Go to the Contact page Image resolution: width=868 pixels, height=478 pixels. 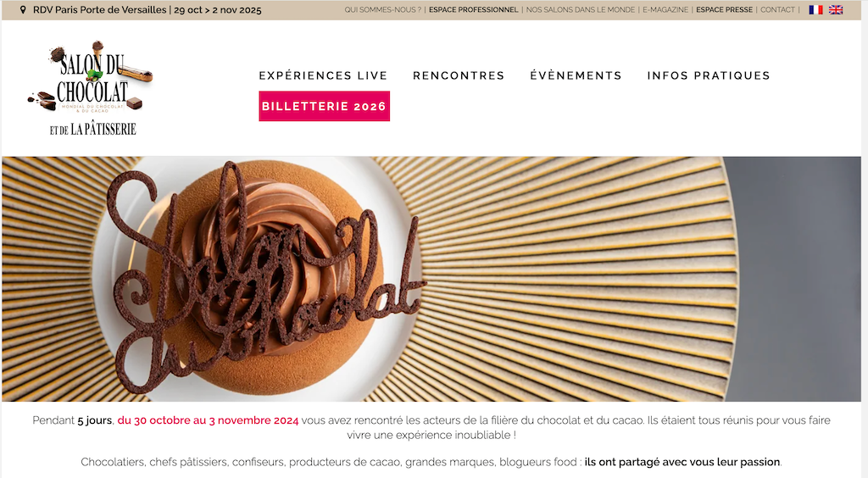(x=777, y=10)
